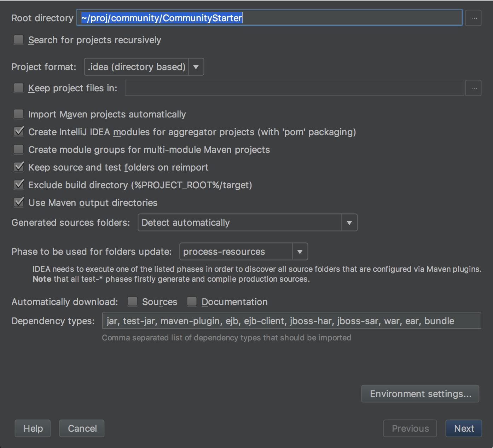Viewport: 493px width, 448px height.
Task: Enable automatic download of Documentation
Action: tap(192, 301)
